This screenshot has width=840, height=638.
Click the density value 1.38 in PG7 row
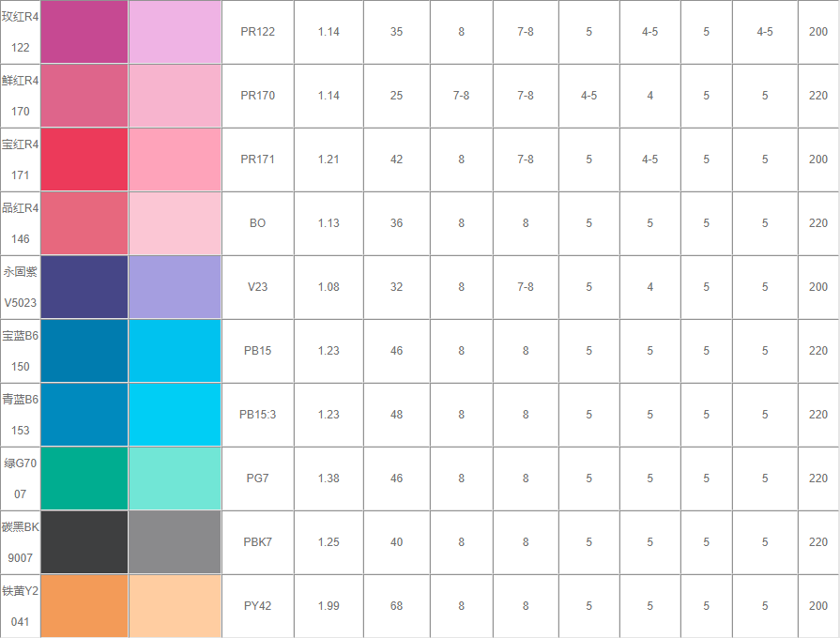coord(328,478)
